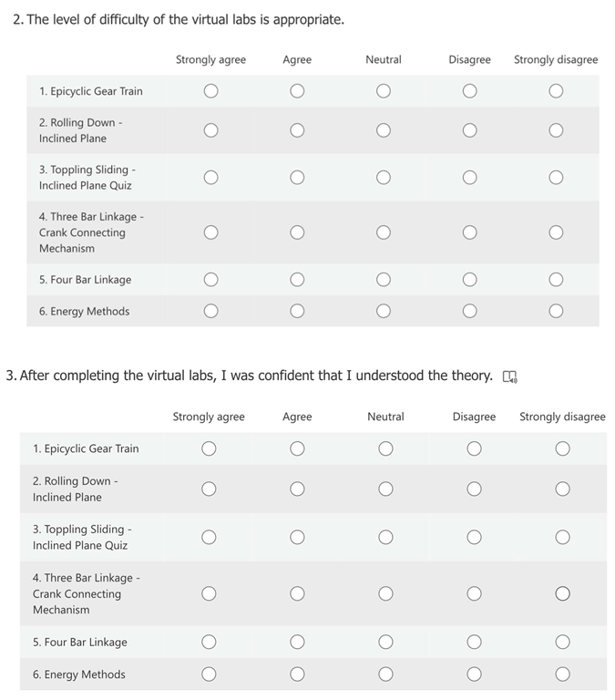Select Strongly agree for Epicyclic Gear Train confidence
This screenshot has width=615, height=700.
pos(209,448)
